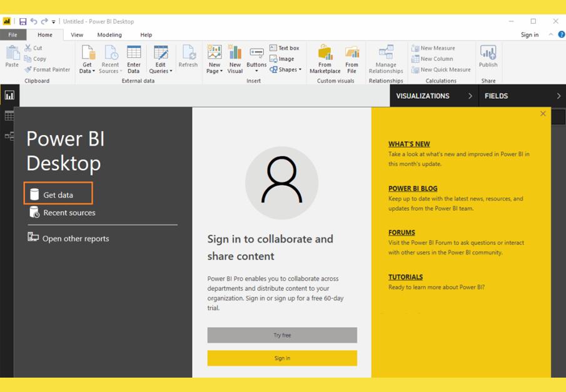Switch to the Home ribbon tab

pos(45,34)
